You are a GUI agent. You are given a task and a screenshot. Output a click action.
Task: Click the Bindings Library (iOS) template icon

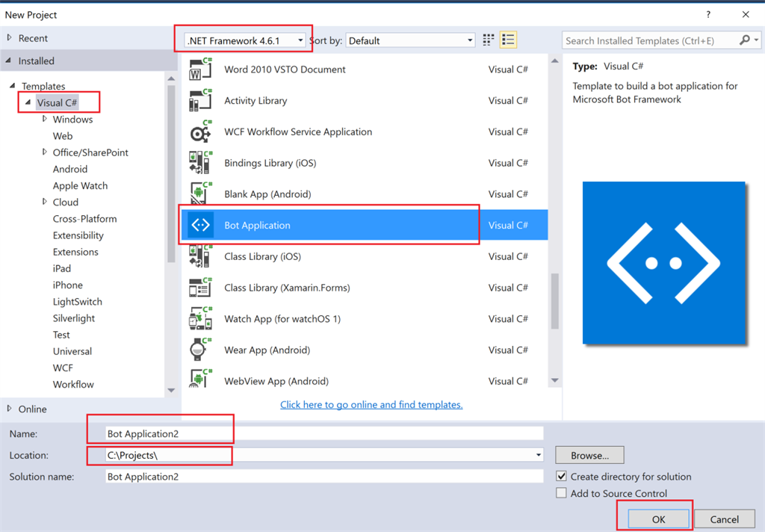click(x=200, y=163)
